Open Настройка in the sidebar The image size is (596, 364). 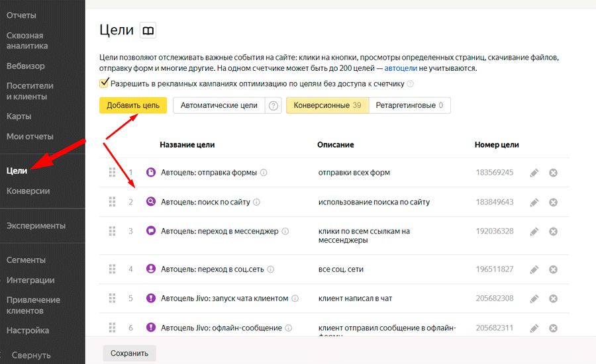(27, 330)
